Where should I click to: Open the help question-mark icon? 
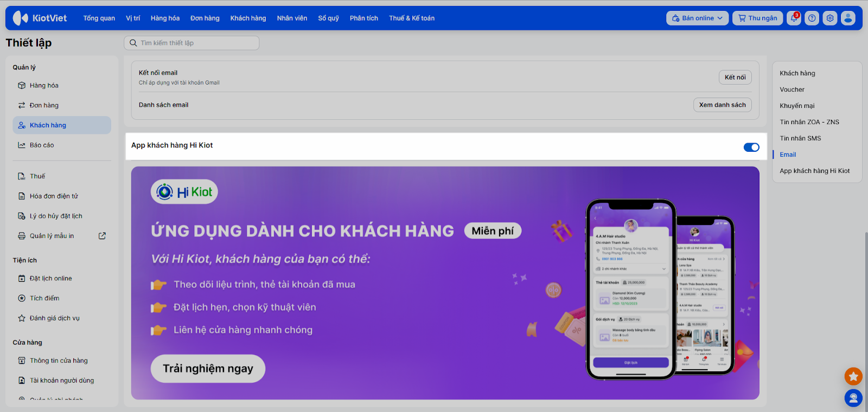click(812, 18)
